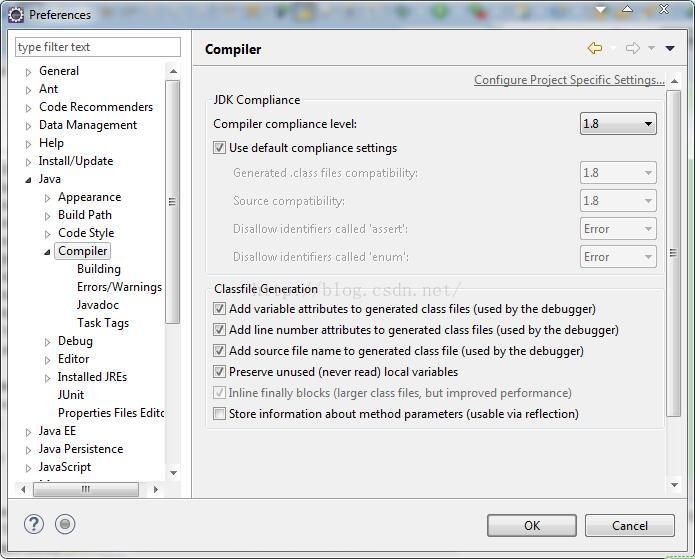This screenshot has width=695, height=559.
Task: Expand the Installed JREs node
Action: point(47,378)
